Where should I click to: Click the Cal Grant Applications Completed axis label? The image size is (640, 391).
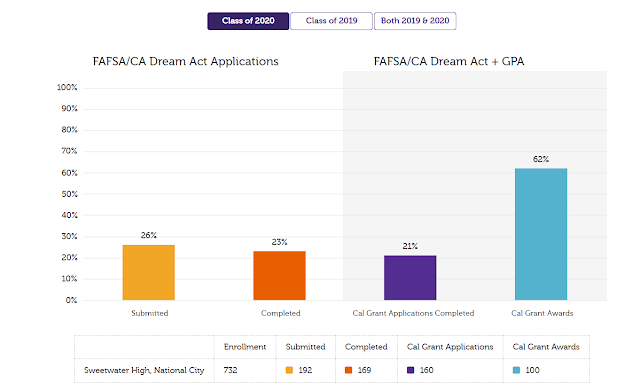[x=413, y=313]
